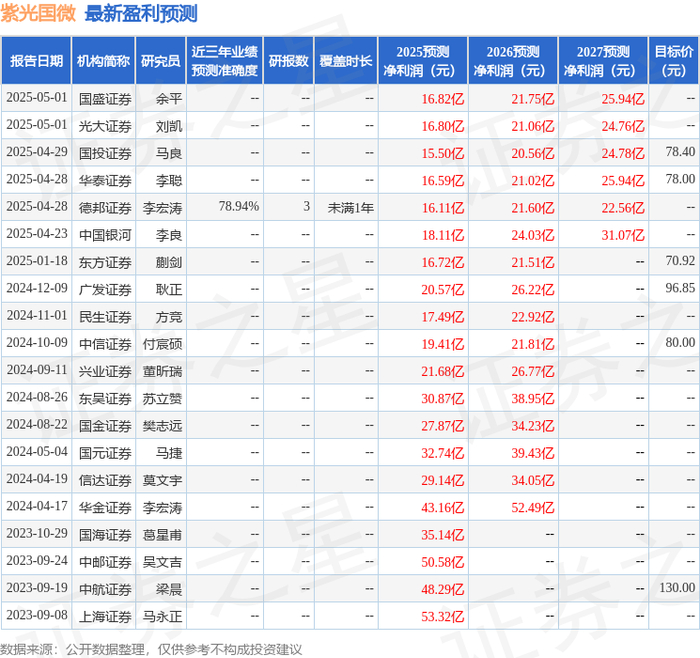Screen dimensions: 700x658
Task: Click 中航证券 institution cell
Action: 105,589
